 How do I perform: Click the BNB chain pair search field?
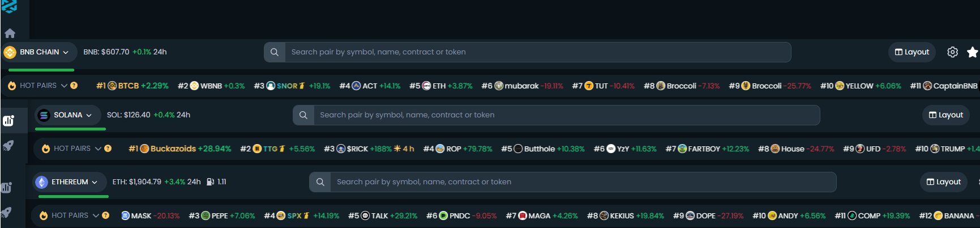(x=528, y=52)
